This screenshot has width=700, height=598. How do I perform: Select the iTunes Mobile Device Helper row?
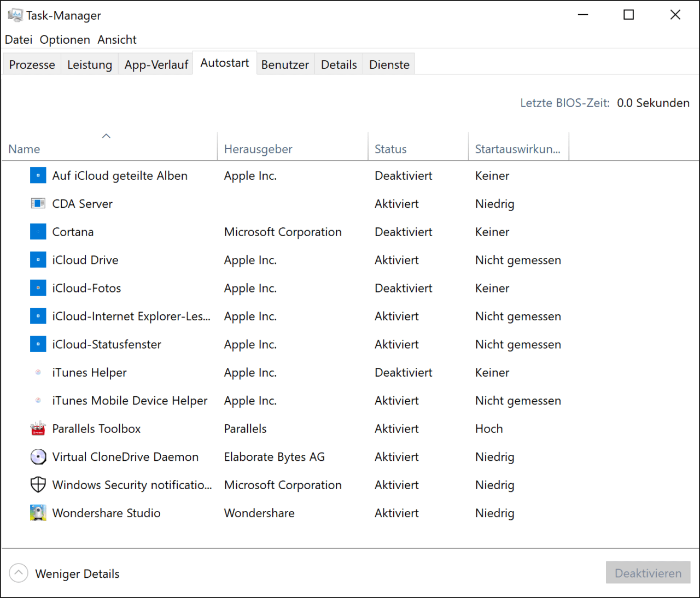[x=129, y=401]
